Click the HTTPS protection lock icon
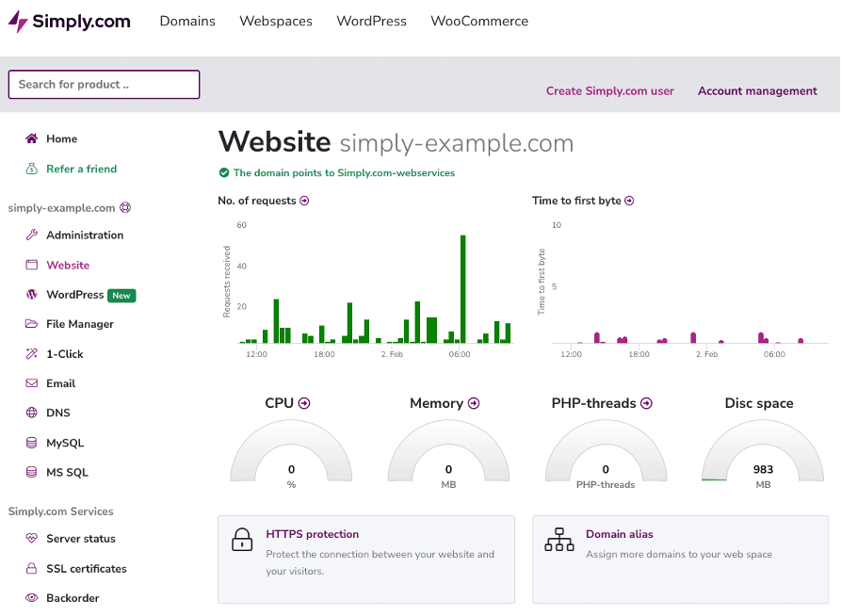The image size is (841, 616). [x=242, y=540]
